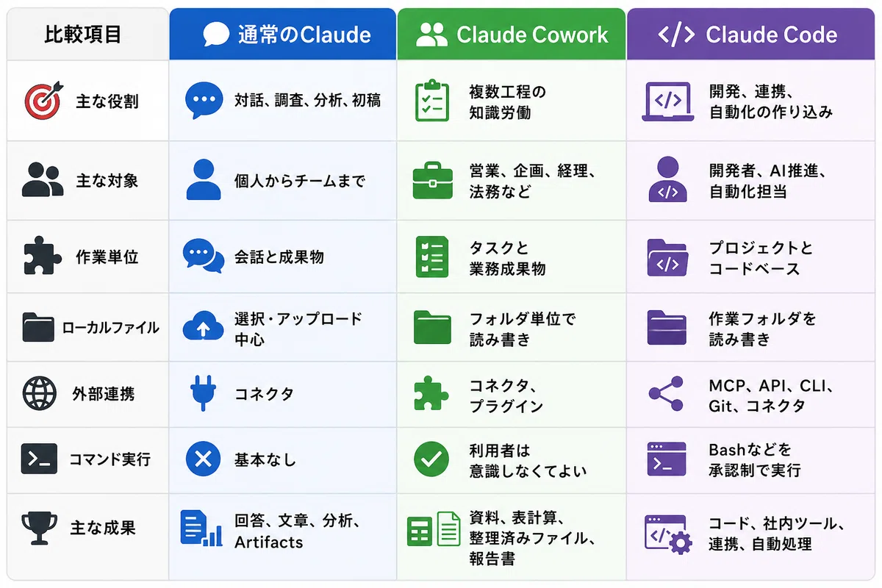Click the text 会話と成果物

click(x=279, y=258)
